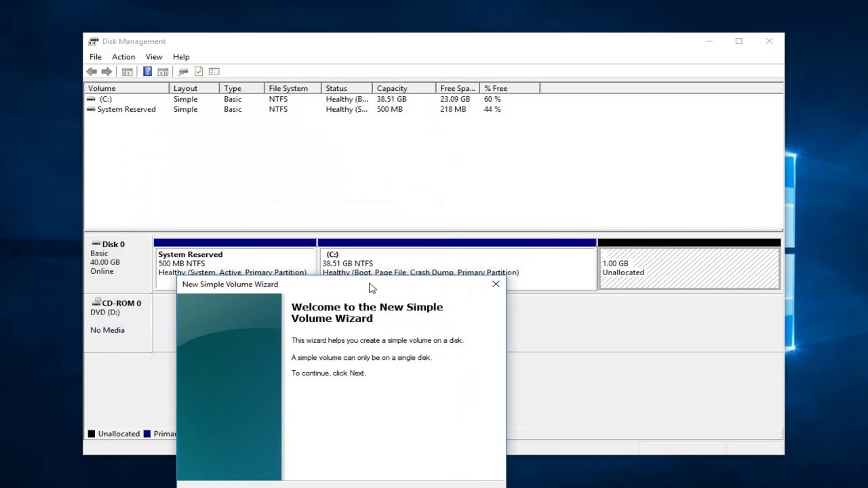Select System Reserved row in the volume list
868x488 pixels.
126,109
